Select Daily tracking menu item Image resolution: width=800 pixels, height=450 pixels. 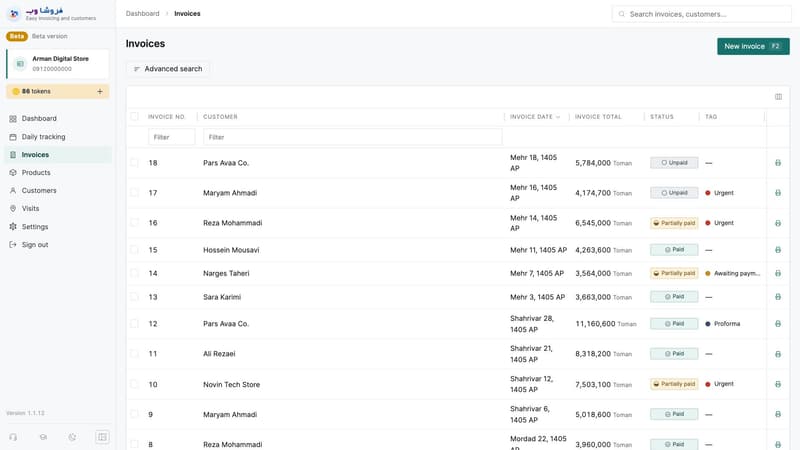tap(58, 137)
